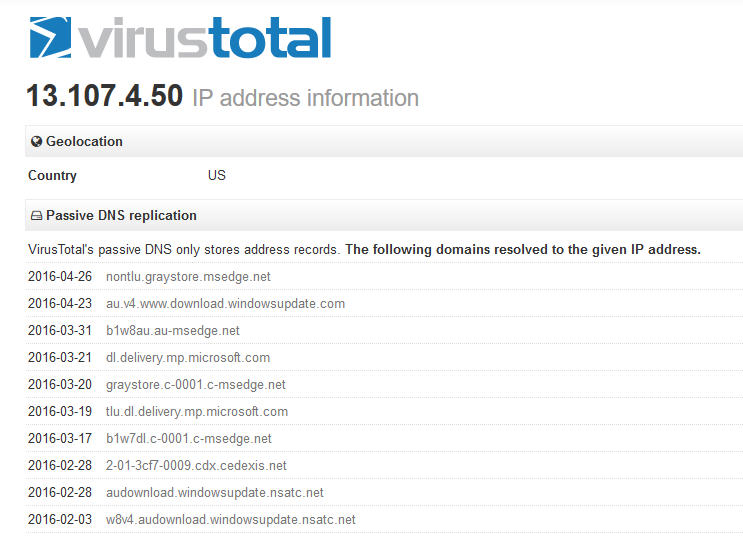Open tlu.dl.delivery.mp.microsoft.com domain report
Viewport: 743px width, 541px height.
tap(196, 412)
